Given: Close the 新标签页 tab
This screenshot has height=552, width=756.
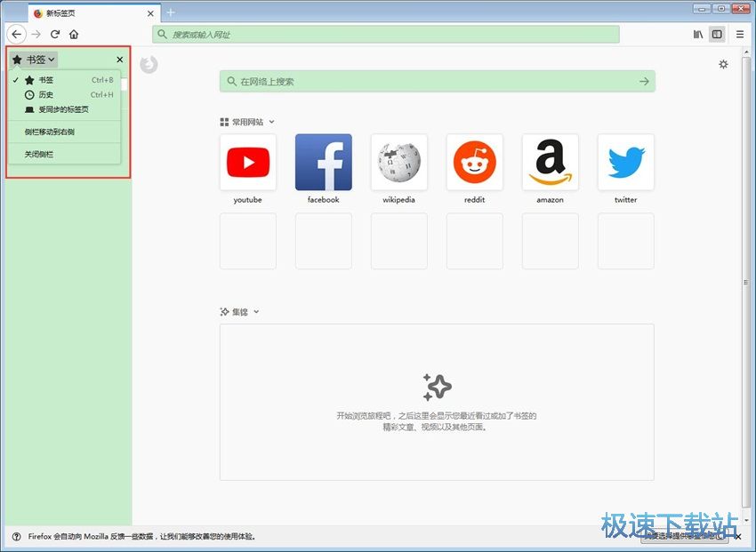Looking at the screenshot, I should (150, 13).
